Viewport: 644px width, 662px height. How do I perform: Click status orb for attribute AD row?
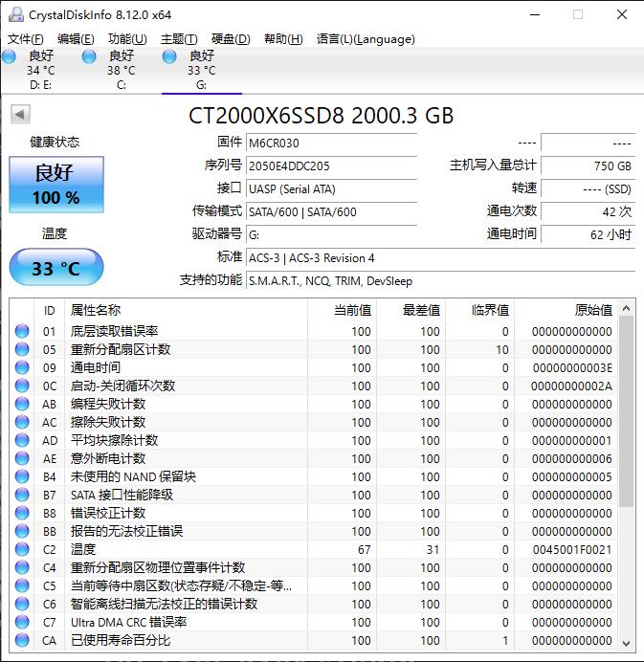[x=22, y=440]
